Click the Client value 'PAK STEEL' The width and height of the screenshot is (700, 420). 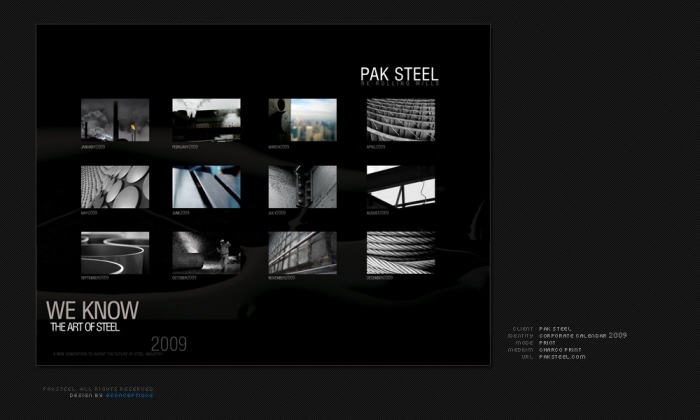coord(555,329)
